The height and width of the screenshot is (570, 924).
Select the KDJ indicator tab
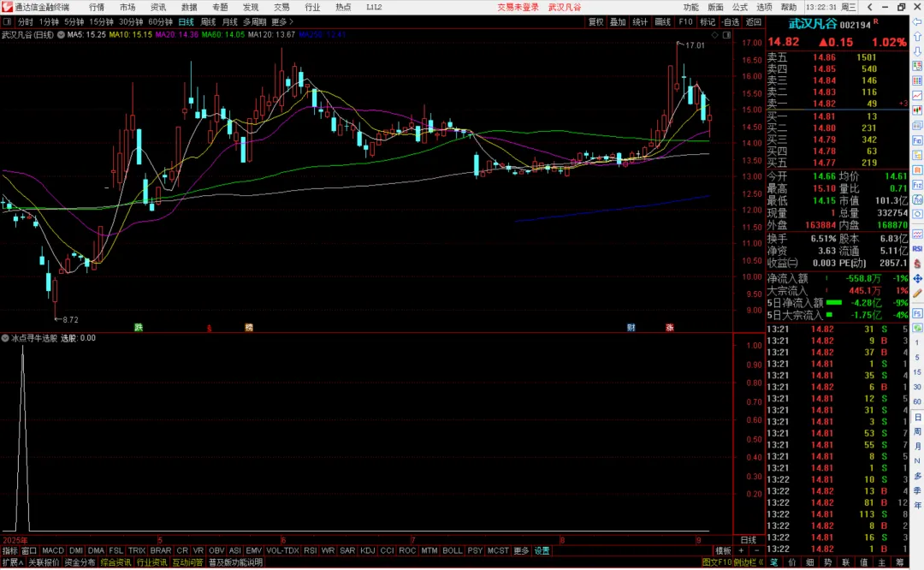point(367,551)
